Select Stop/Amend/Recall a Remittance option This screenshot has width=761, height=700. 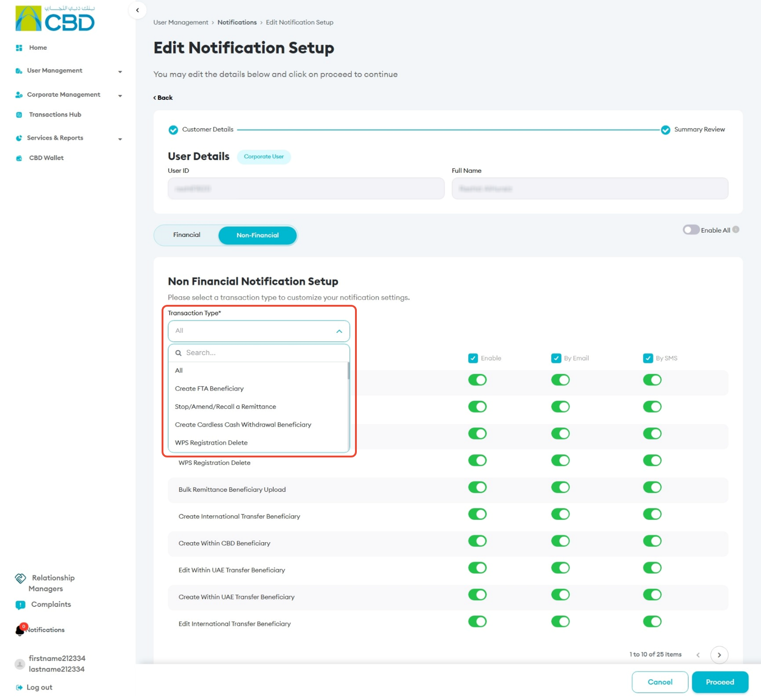point(258,407)
